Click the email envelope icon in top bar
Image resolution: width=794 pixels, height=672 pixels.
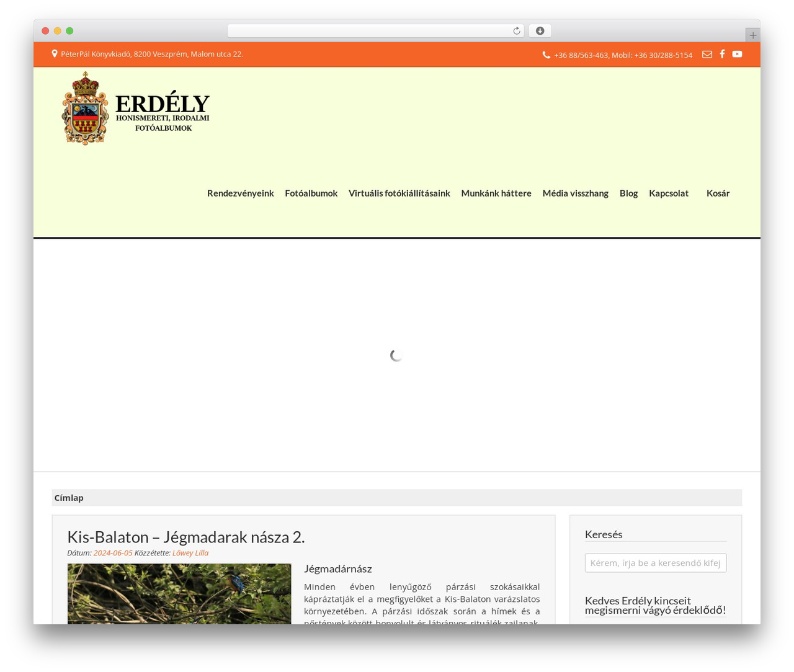click(x=707, y=55)
